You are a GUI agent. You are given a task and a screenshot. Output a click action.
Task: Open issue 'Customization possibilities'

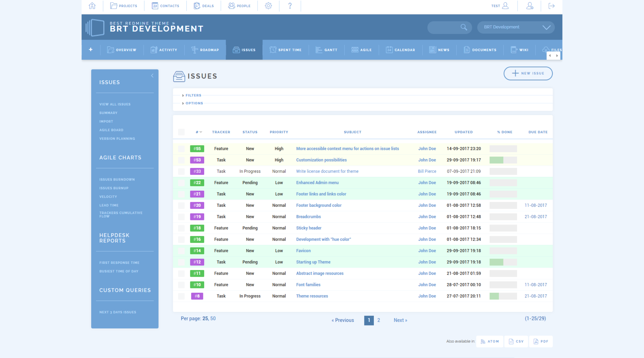(321, 160)
